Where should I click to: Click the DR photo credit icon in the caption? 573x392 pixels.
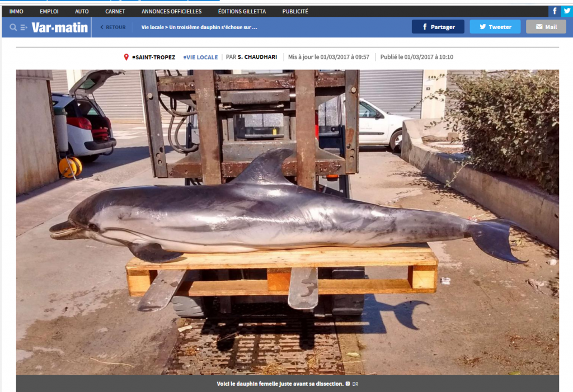(x=348, y=384)
